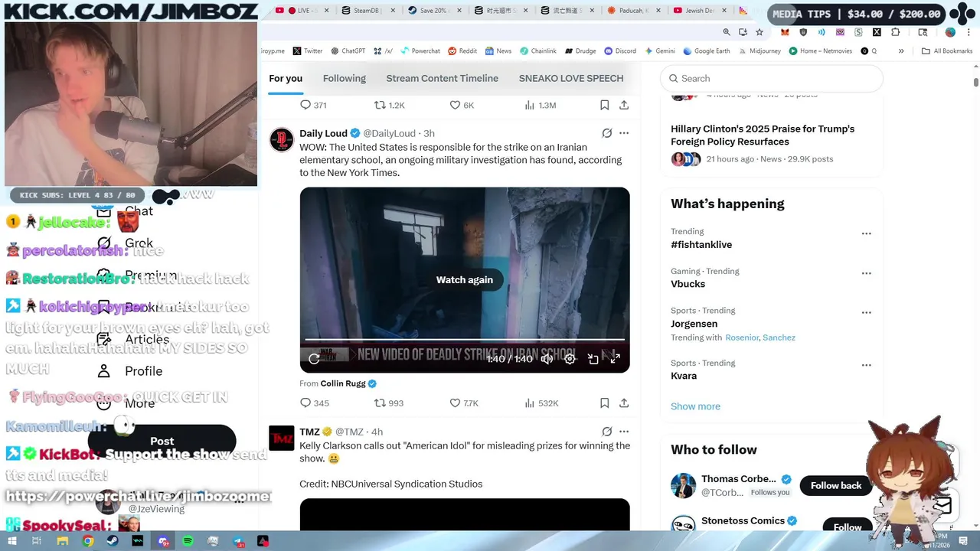Open Google Earth bookmark
Image resolution: width=980 pixels, height=551 pixels.
tap(707, 51)
